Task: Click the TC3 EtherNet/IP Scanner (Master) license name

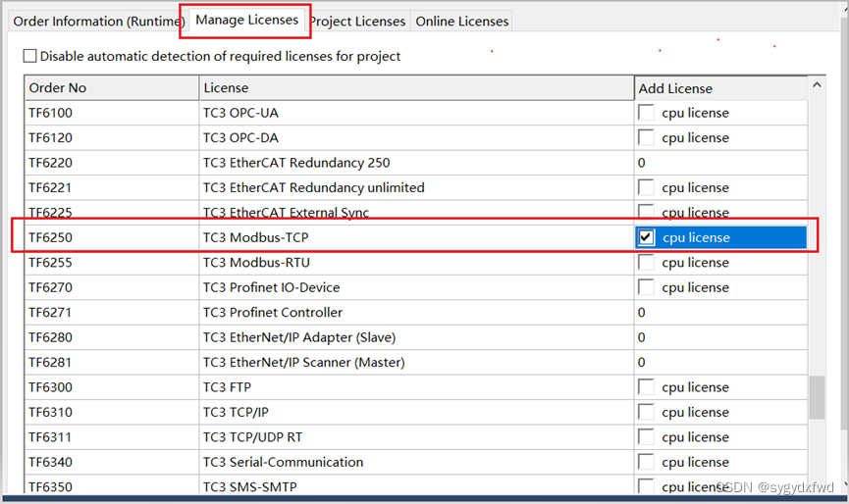Action: (303, 362)
